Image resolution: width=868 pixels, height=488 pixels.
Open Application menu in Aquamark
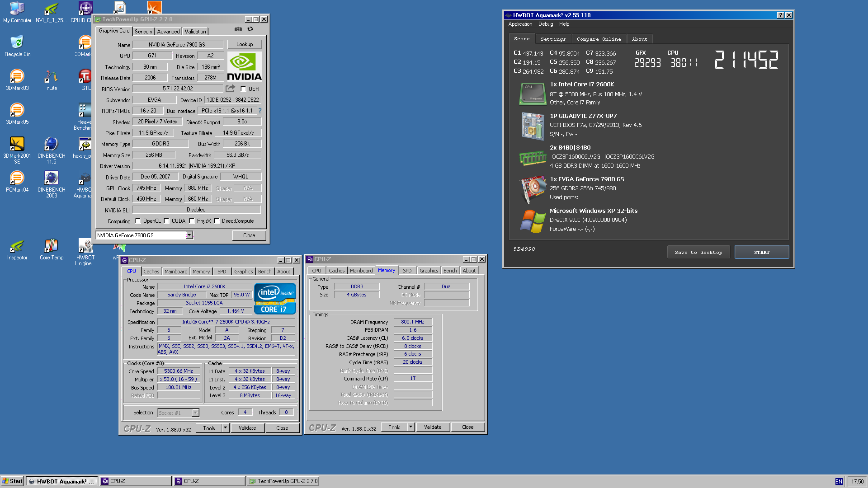pyautogui.click(x=520, y=24)
